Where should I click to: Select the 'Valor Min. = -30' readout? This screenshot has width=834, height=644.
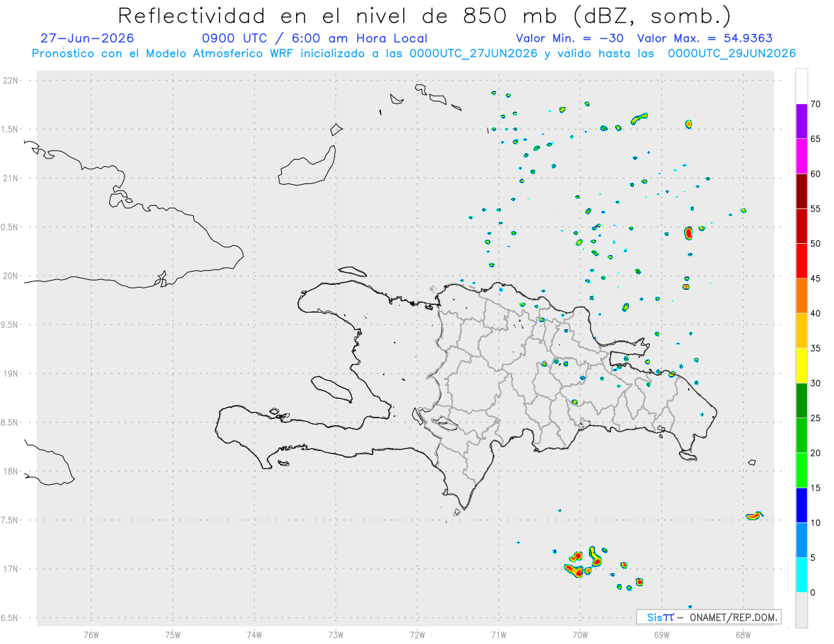(569, 38)
